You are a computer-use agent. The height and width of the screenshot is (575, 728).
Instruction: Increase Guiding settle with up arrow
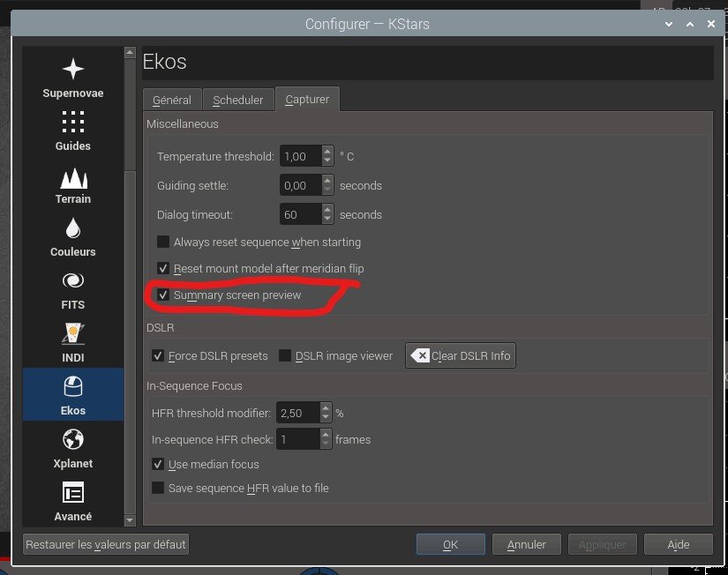[327, 181]
